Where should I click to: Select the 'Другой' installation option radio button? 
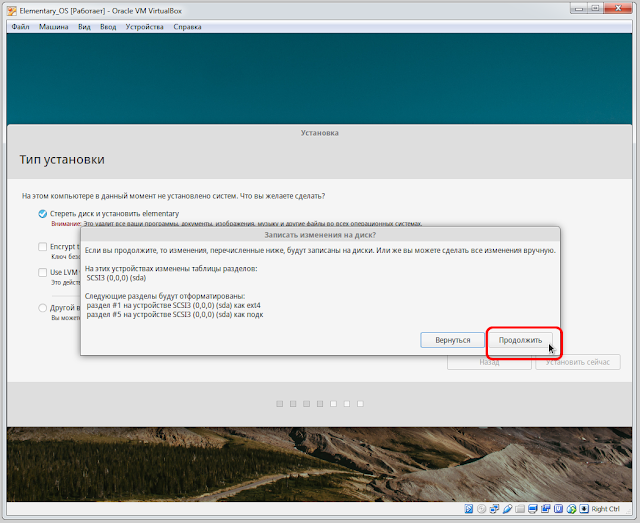[x=42, y=308]
